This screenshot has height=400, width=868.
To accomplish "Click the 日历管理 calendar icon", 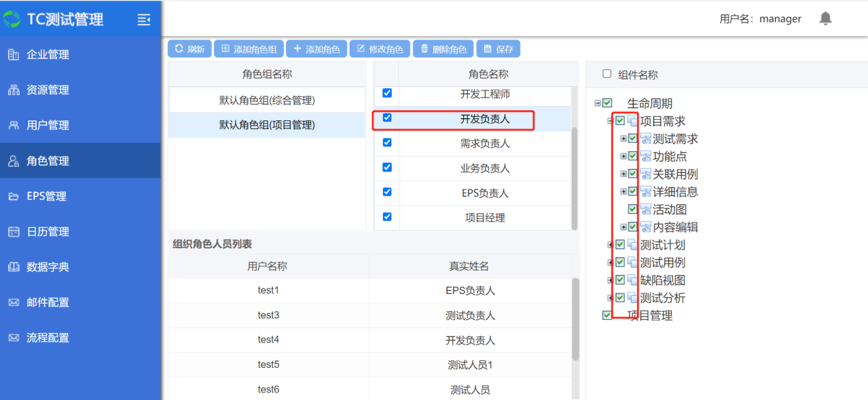I will [x=14, y=232].
